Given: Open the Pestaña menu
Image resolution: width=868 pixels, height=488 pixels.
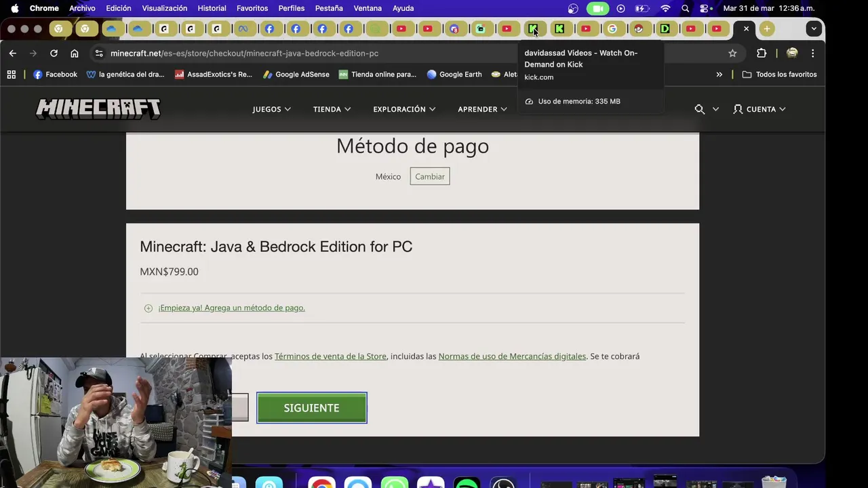Looking at the screenshot, I should pos(329,8).
